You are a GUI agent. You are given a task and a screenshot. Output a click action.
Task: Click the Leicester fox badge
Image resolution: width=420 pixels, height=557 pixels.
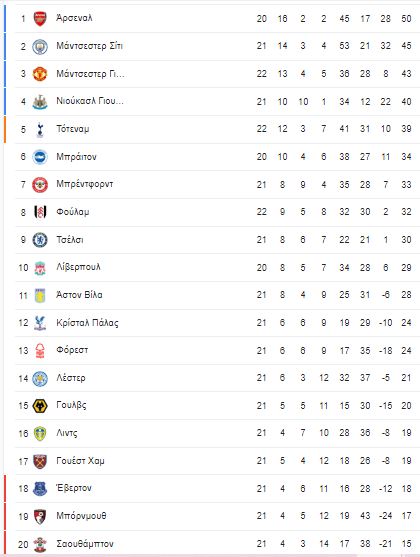click(x=40, y=378)
